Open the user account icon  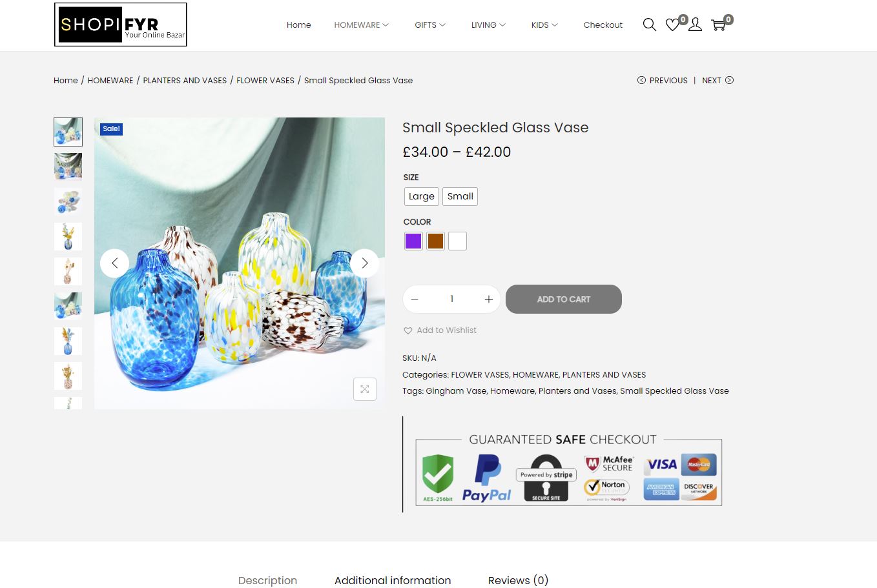pos(695,25)
